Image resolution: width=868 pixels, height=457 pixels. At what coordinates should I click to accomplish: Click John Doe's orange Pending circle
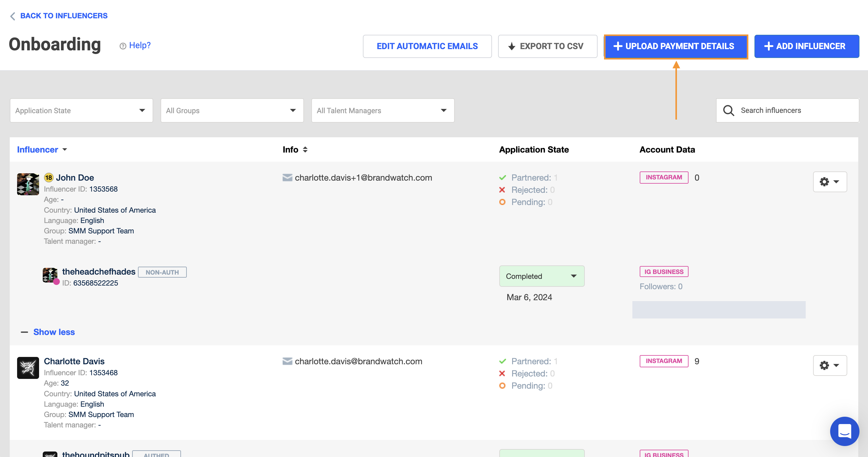502,202
